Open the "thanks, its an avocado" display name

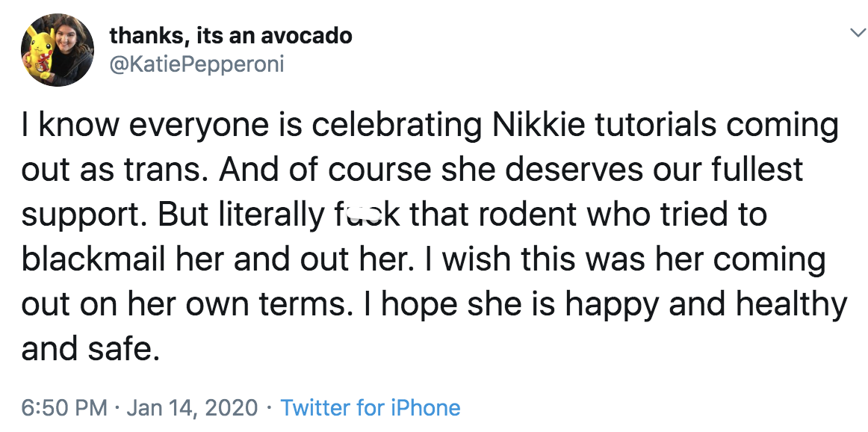(230, 34)
